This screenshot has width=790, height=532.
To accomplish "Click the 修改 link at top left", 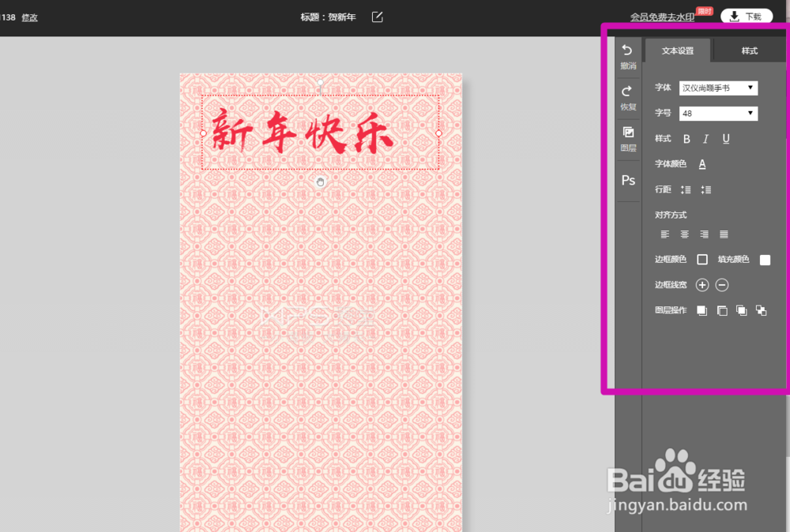I will pos(30,17).
